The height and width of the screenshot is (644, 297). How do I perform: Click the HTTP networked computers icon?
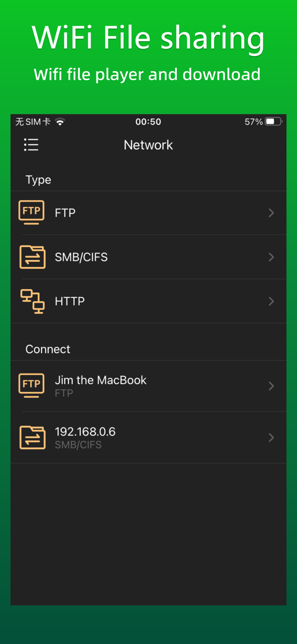(32, 301)
